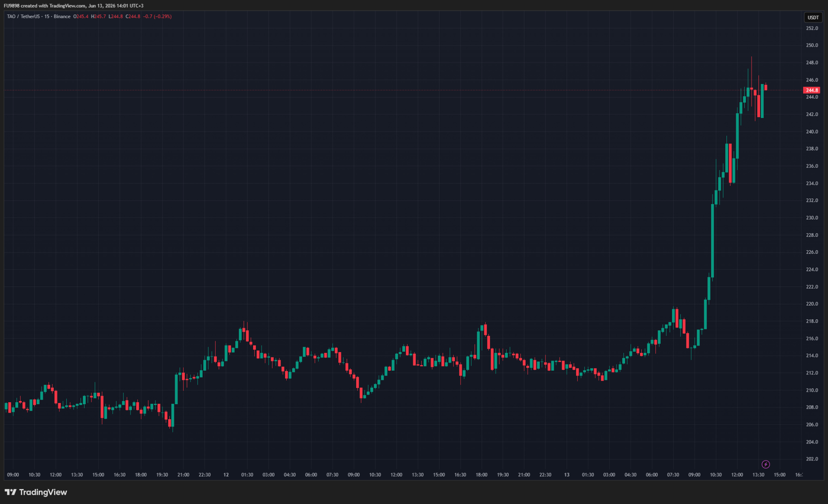Click the purple lightning bolt icon
Viewport: 828px width, 504px height.
pos(766,464)
